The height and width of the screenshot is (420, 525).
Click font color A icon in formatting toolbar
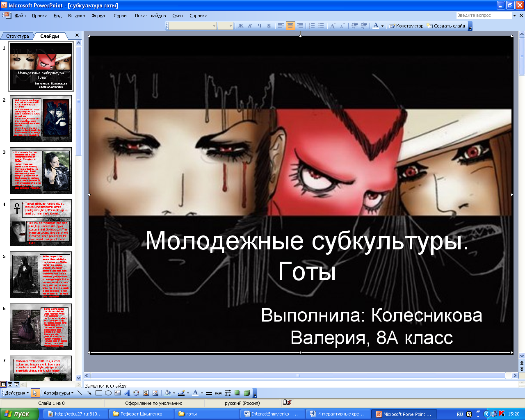tap(376, 26)
